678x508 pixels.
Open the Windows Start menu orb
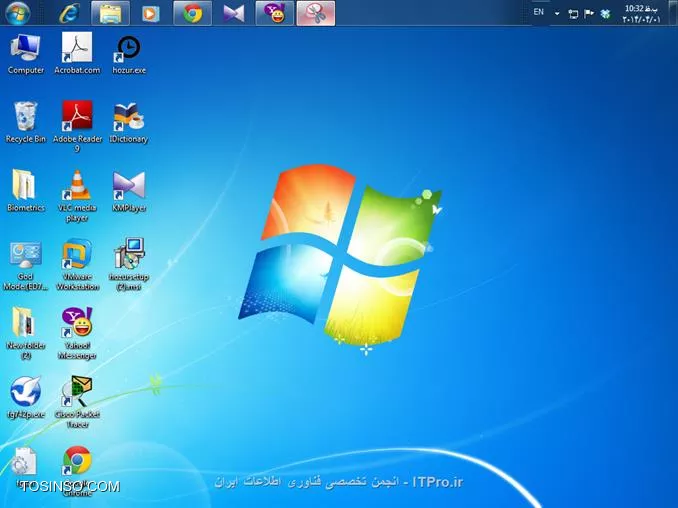coord(18,13)
